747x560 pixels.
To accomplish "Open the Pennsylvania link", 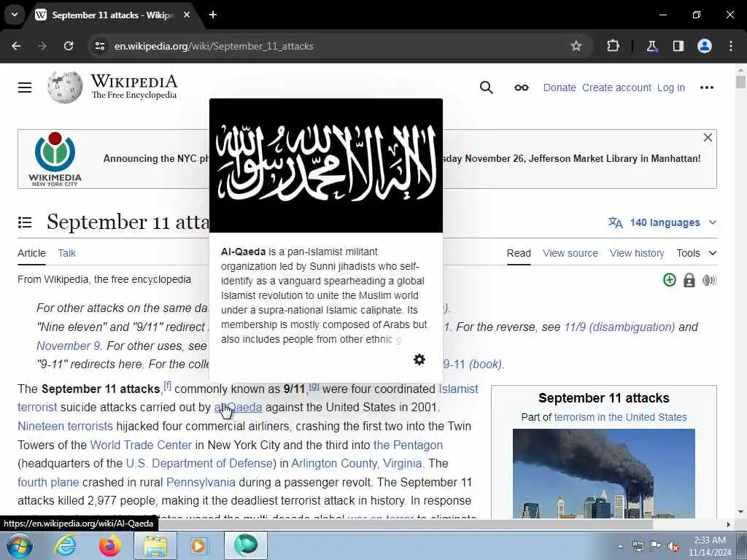I will tap(201, 483).
